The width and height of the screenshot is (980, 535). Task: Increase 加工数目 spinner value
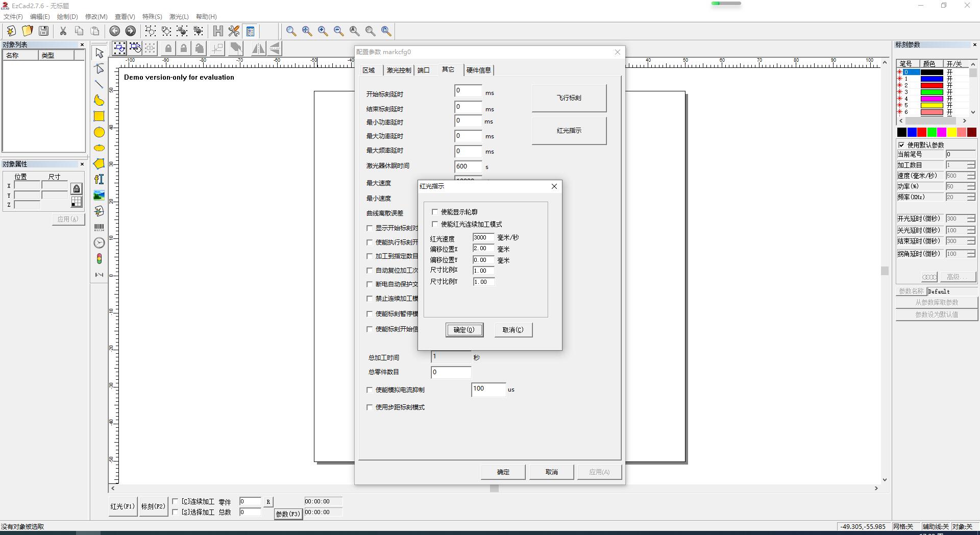pos(971,163)
